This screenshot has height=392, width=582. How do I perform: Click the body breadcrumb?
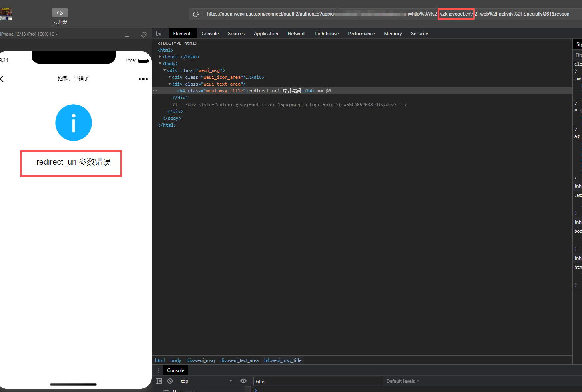[175, 360]
